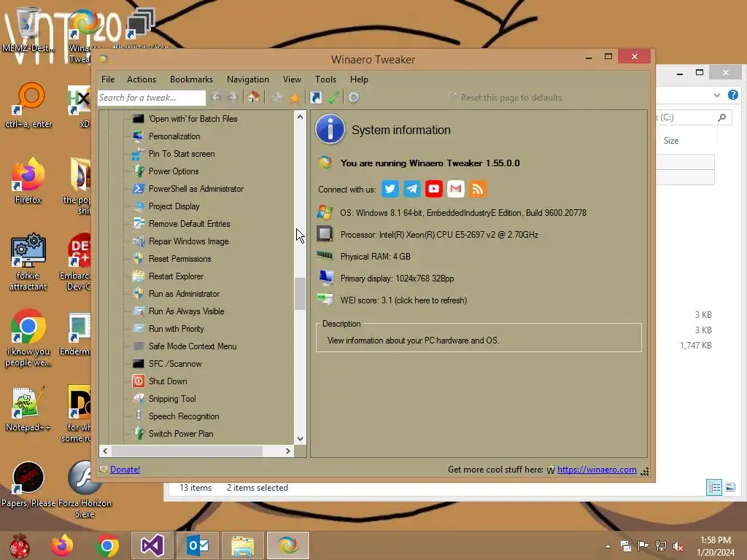Open the Telegram channel icon
Image resolution: width=747 pixels, height=560 pixels.
[412, 189]
